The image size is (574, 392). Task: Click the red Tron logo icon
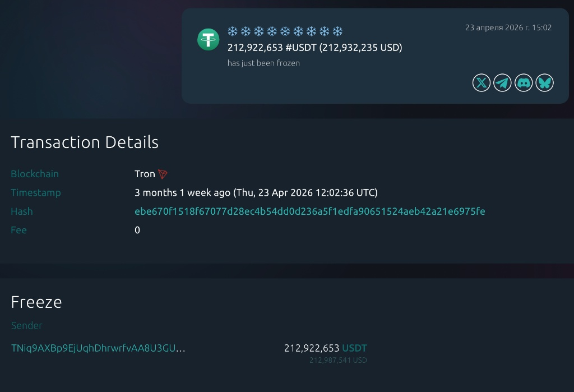point(163,174)
